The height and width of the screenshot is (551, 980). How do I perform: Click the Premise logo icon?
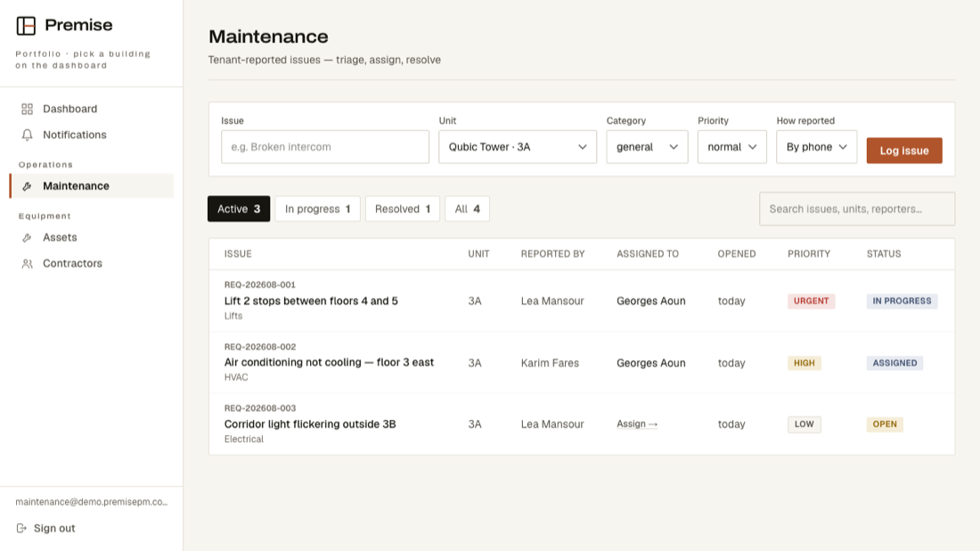click(x=26, y=26)
